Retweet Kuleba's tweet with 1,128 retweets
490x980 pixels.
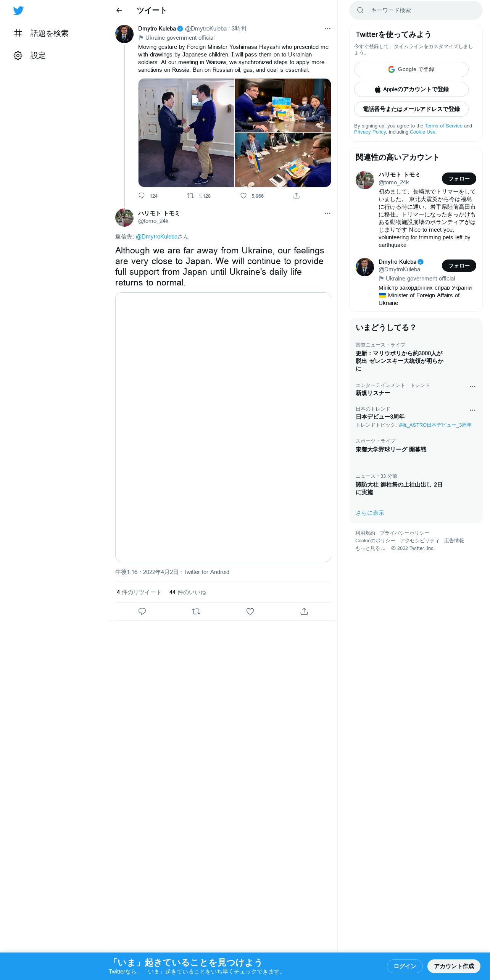tap(190, 196)
